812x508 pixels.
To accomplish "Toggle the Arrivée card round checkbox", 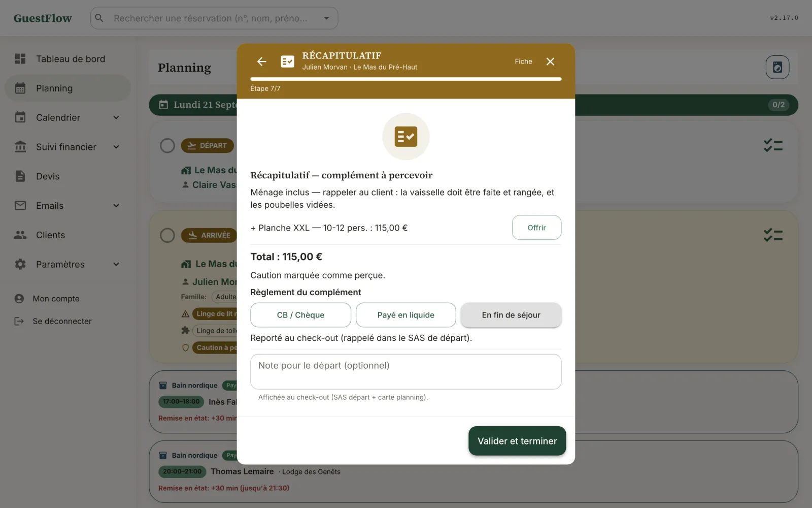I will coord(167,235).
